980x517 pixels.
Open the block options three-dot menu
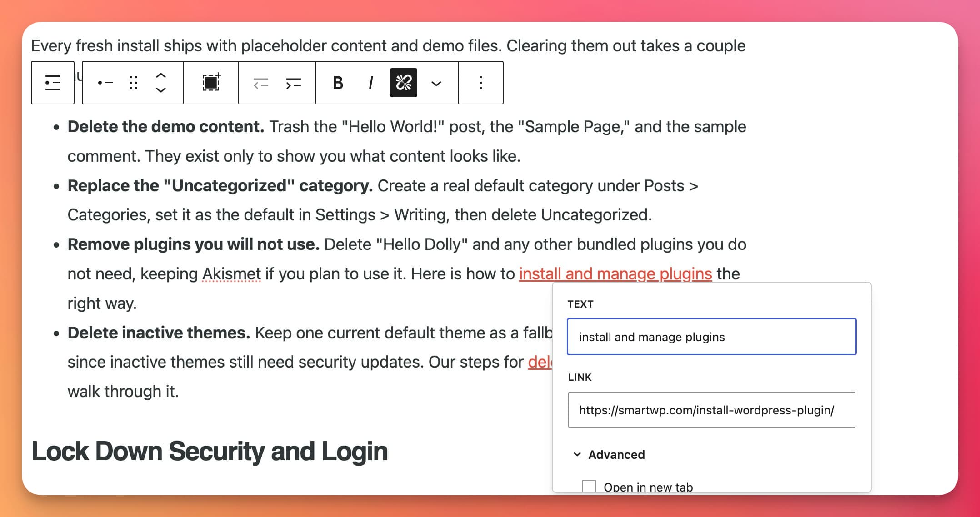[481, 83]
